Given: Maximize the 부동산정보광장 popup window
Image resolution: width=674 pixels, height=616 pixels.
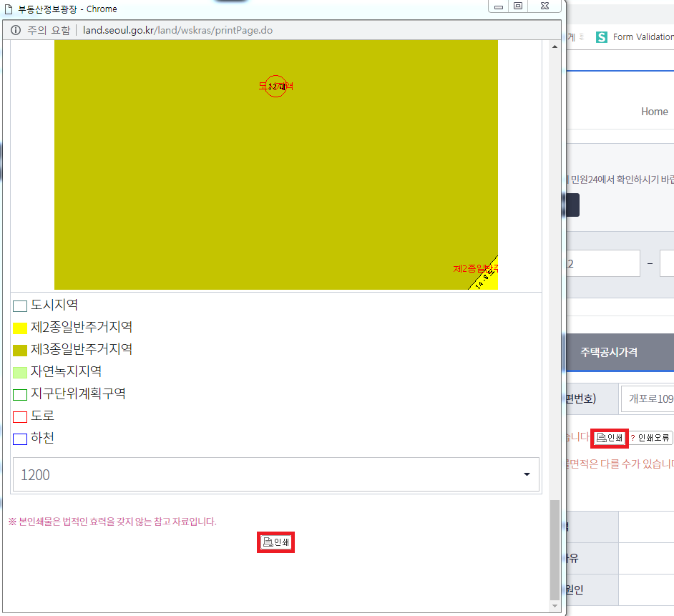Looking at the screenshot, I should point(518,6).
